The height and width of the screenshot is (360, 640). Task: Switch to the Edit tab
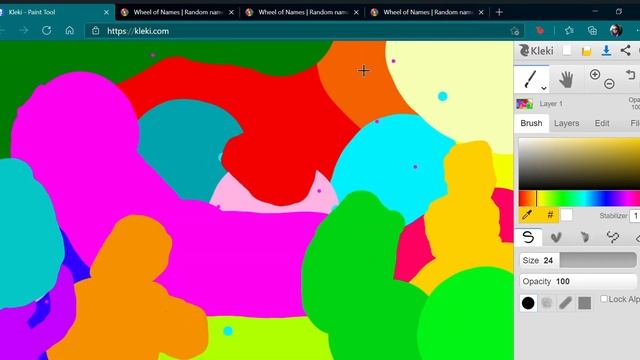pyautogui.click(x=602, y=123)
